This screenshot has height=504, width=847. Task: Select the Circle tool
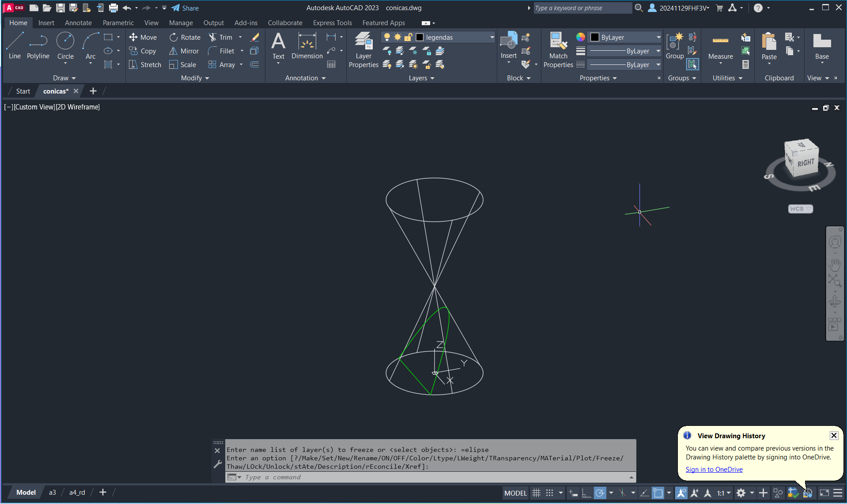(x=65, y=45)
